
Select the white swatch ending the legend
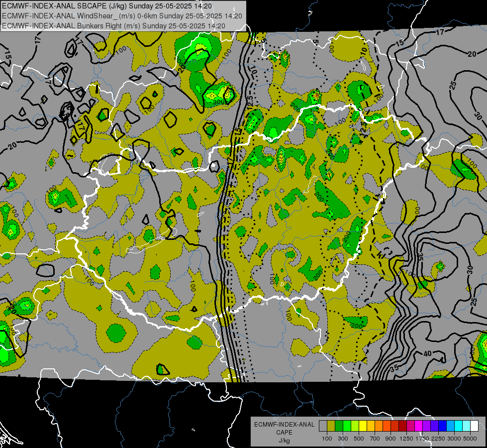(x=475, y=426)
